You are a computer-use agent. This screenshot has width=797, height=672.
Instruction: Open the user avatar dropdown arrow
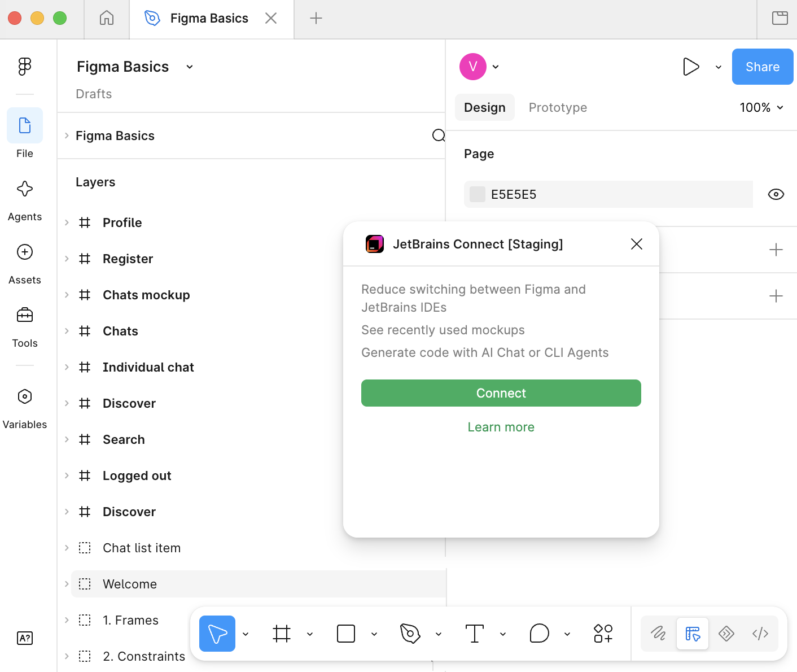tap(496, 67)
